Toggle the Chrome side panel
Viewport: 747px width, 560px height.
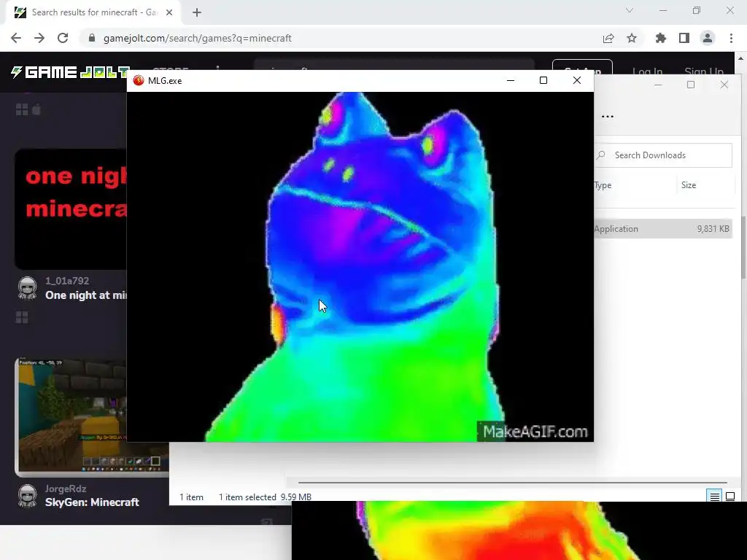coord(684,38)
